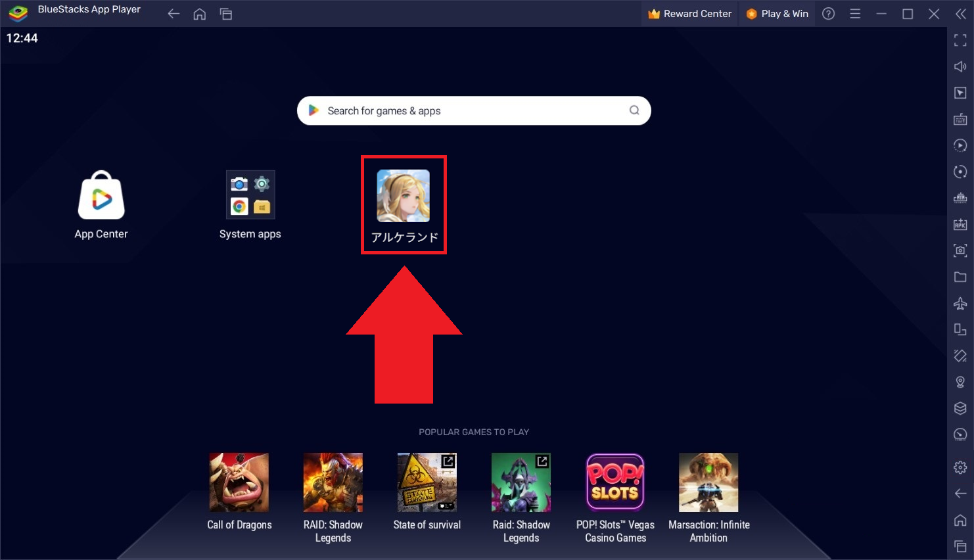Click the Install APK icon
This screenshot has width=974, height=560.
pyautogui.click(x=960, y=224)
